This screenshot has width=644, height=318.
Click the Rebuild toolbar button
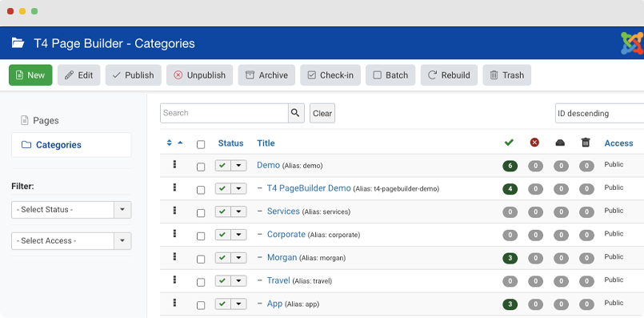point(449,74)
